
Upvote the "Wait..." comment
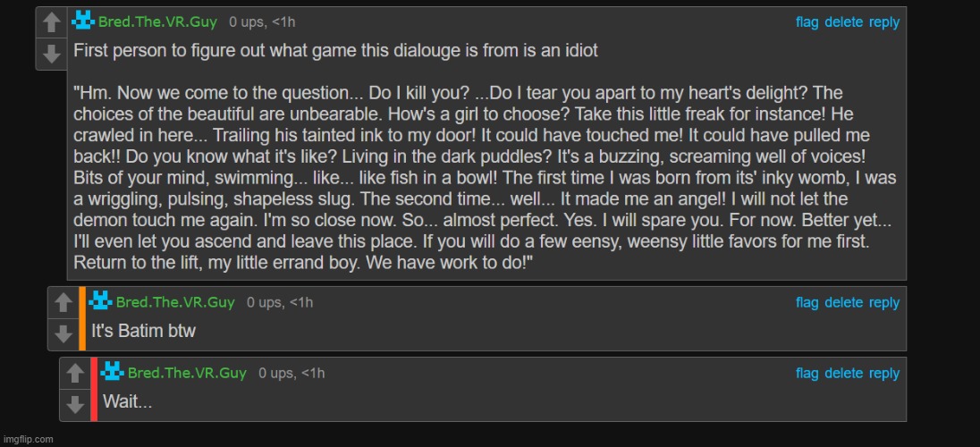74,373
